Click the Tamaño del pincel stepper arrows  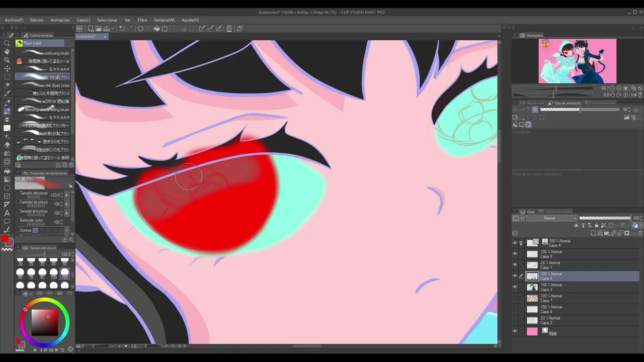pyautogui.click(x=62, y=195)
